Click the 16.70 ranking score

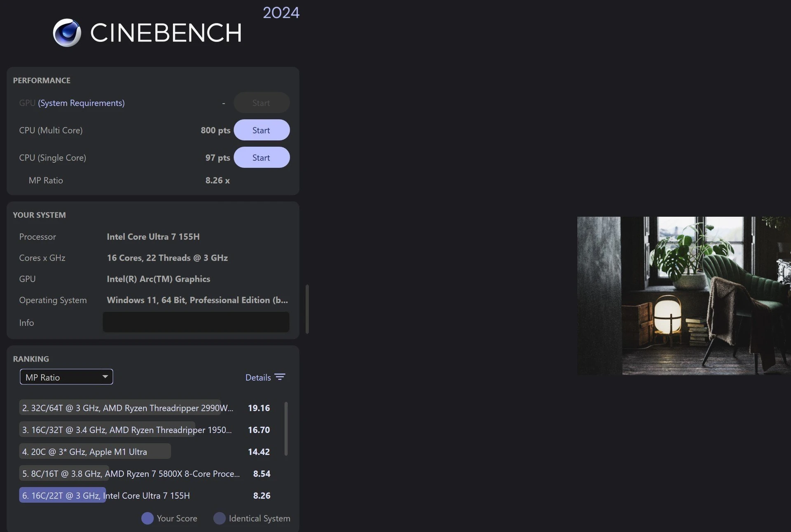point(259,430)
